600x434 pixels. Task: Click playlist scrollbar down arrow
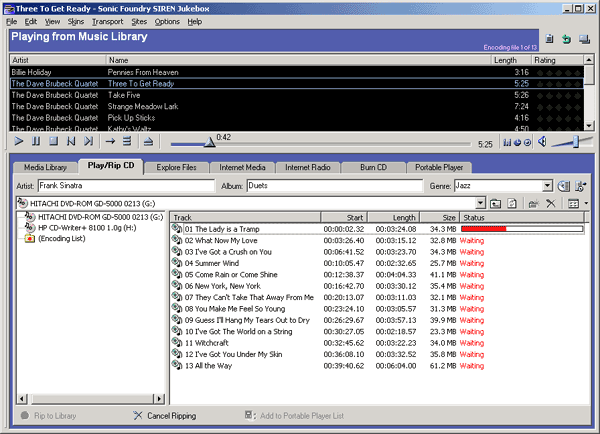[x=589, y=125]
